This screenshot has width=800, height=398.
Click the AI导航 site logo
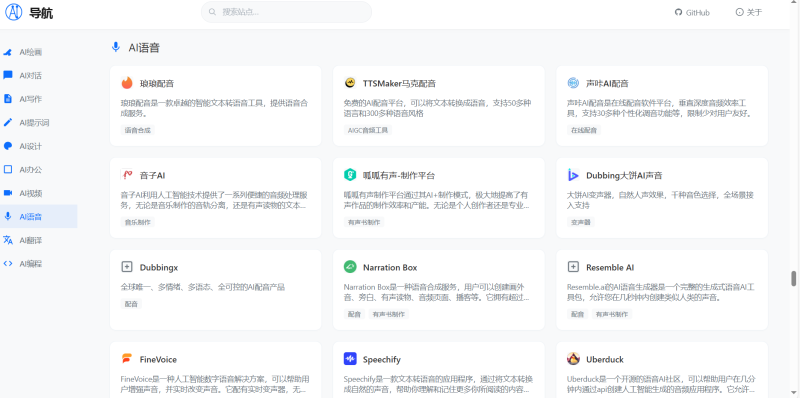(x=13, y=12)
